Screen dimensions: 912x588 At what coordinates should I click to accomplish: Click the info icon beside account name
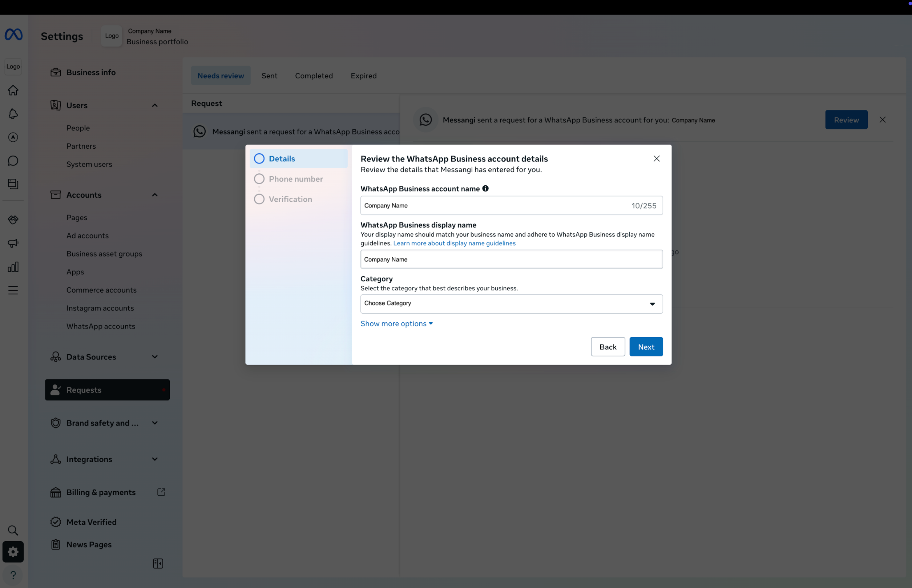(x=485, y=188)
